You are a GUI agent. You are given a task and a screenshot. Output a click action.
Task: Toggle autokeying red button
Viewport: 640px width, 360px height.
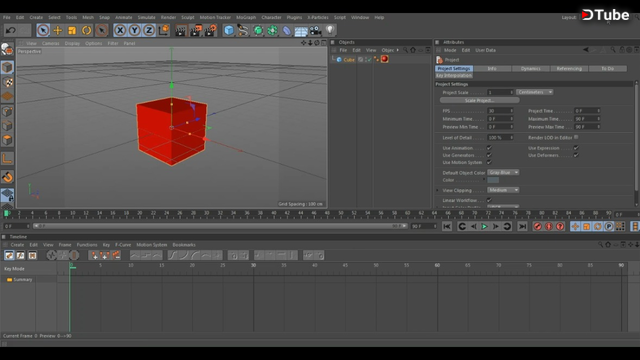tap(549, 227)
